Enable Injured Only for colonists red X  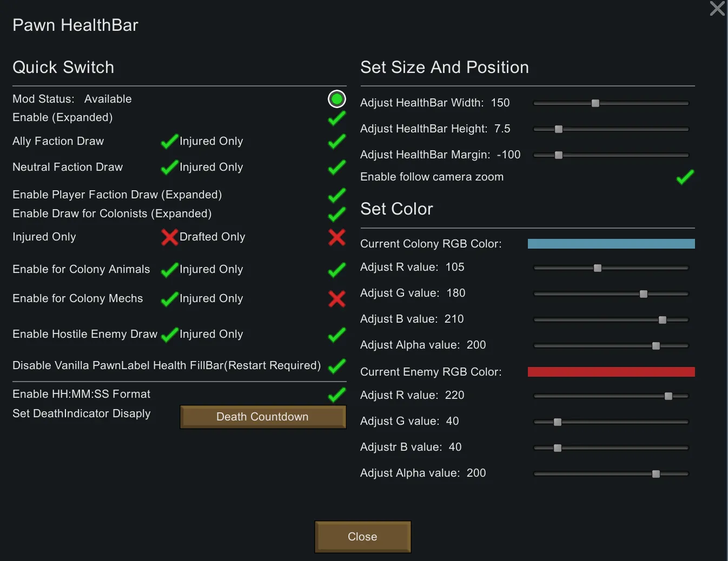point(169,237)
